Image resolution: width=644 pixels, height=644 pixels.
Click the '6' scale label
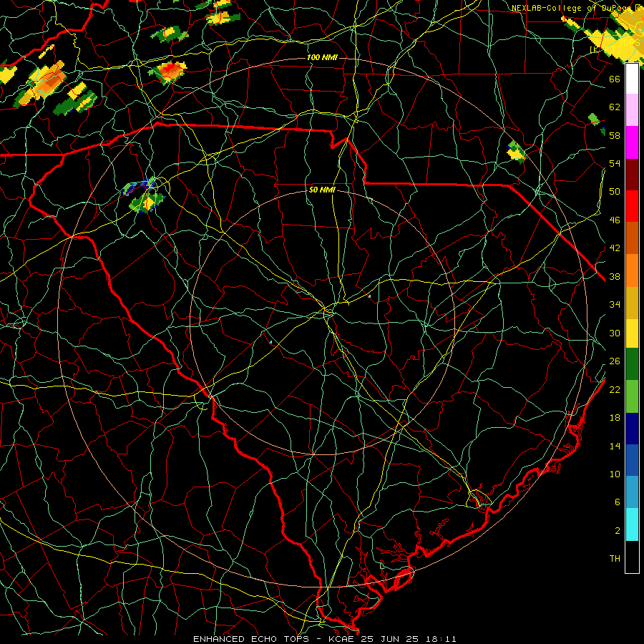click(x=617, y=502)
